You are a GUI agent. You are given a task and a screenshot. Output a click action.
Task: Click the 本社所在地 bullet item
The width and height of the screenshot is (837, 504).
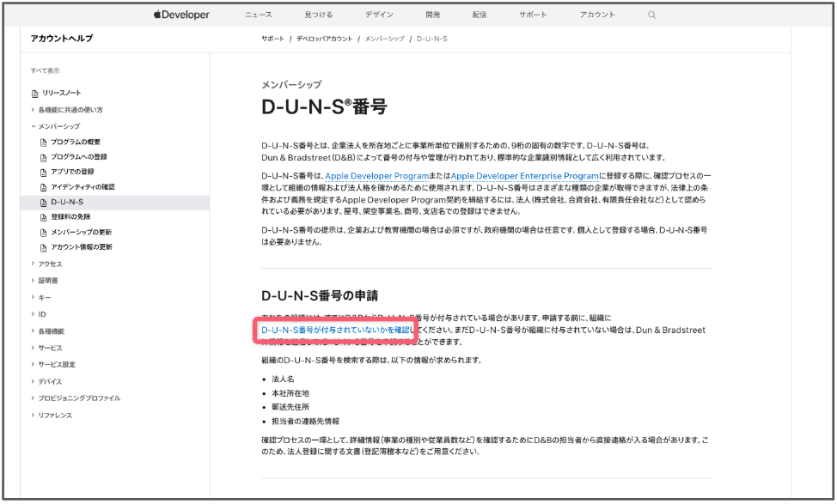[x=290, y=393]
